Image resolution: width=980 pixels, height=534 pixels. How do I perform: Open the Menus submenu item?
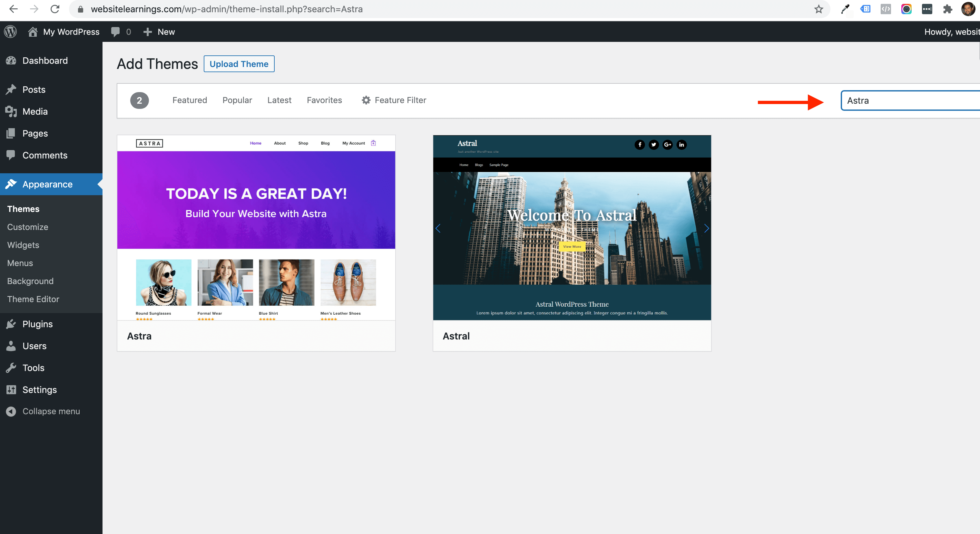20,263
